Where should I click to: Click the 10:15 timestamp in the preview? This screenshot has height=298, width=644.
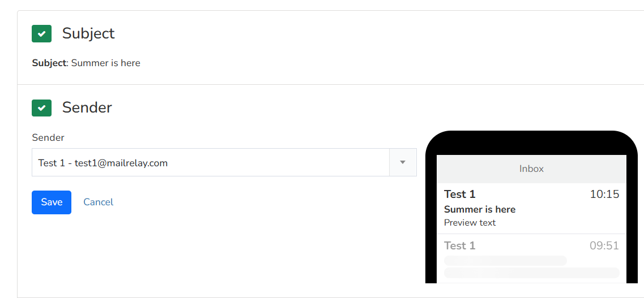pyautogui.click(x=604, y=194)
